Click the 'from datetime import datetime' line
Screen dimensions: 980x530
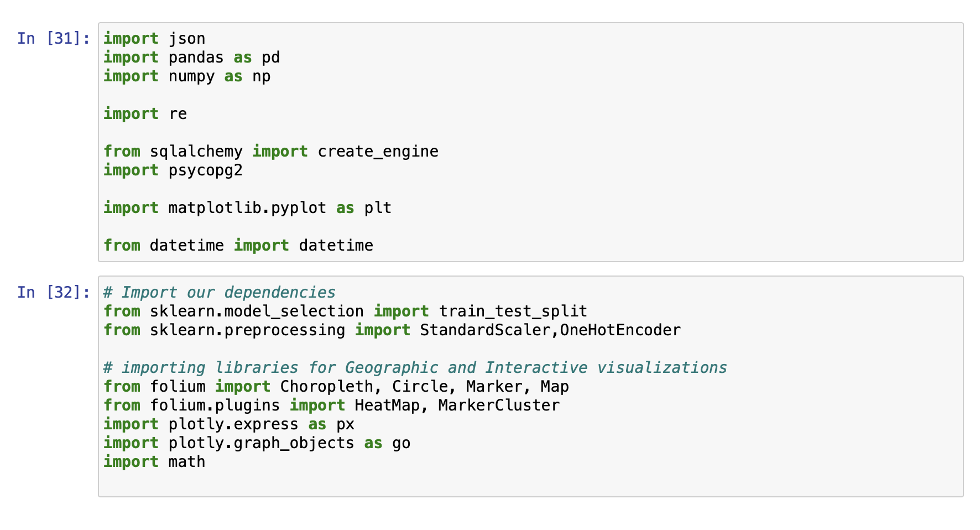[x=238, y=245]
